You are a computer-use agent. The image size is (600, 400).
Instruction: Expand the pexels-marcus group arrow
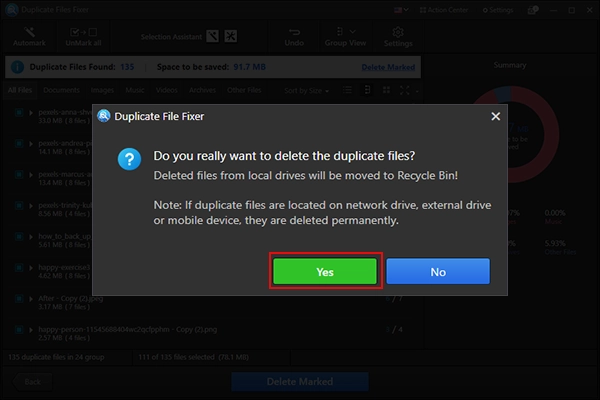coord(31,175)
